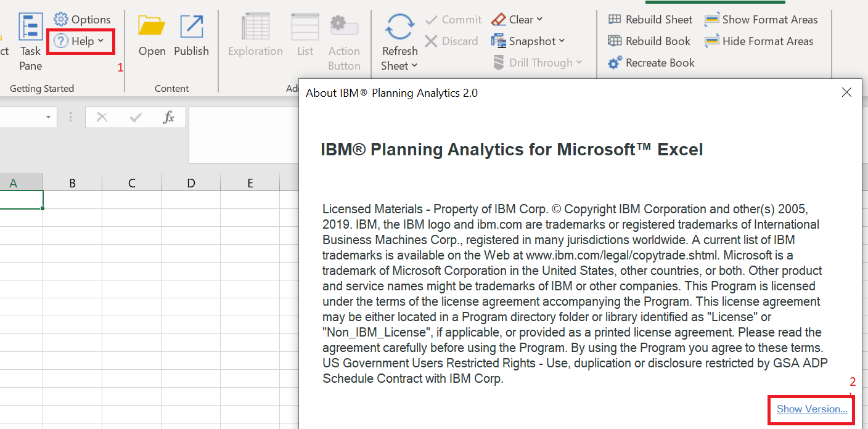Click the Insert Function fx icon
Image resolution: width=868 pixels, height=429 pixels.
(x=169, y=117)
